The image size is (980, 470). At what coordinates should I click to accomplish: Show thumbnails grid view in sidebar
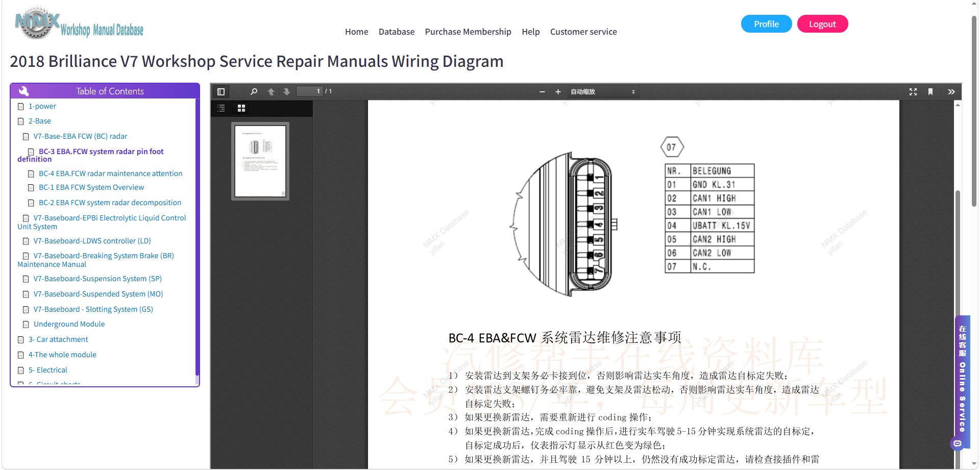241,108
